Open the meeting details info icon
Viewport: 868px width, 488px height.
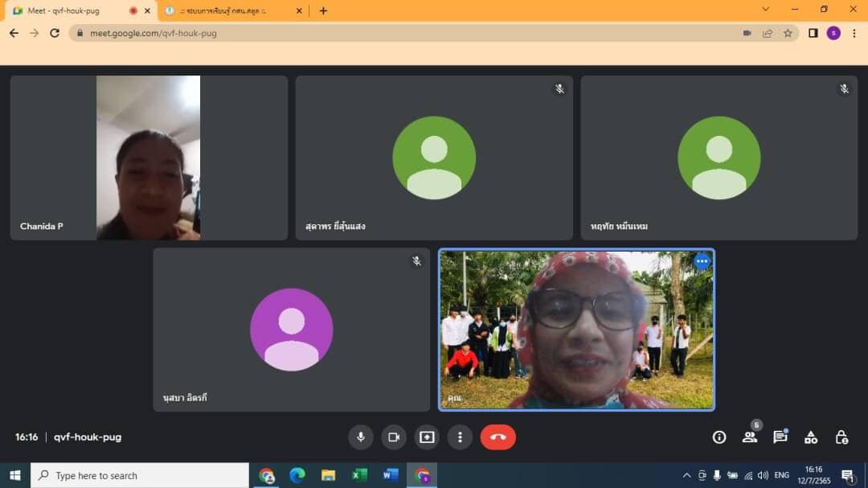719,437
